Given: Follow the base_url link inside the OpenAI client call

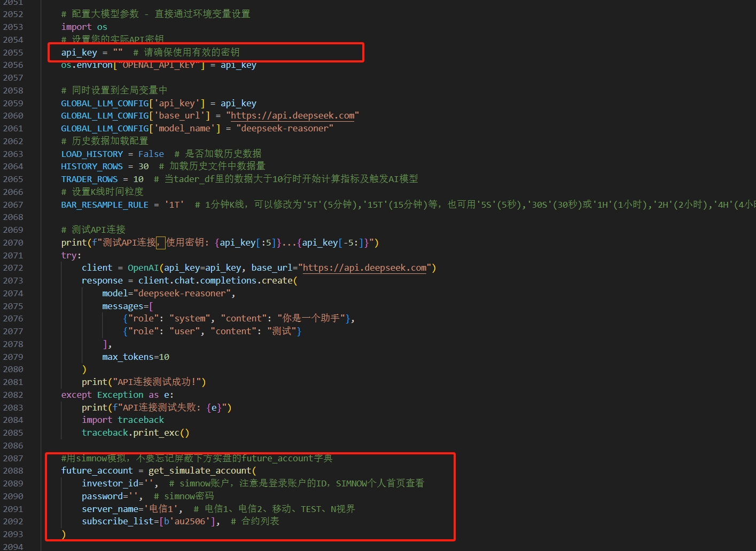Looking at the screenshot, I should click(x=365, y=268).
